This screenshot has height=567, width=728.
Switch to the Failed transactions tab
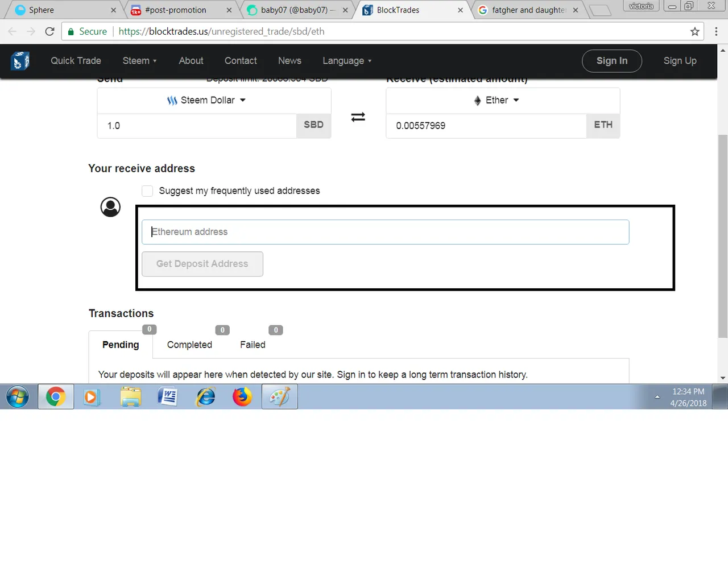(x=253, y=345)
